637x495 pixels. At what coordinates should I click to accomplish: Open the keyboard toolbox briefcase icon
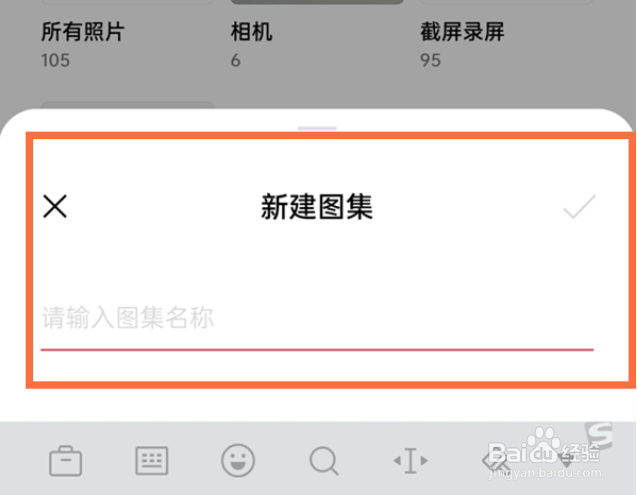(65, 461)
